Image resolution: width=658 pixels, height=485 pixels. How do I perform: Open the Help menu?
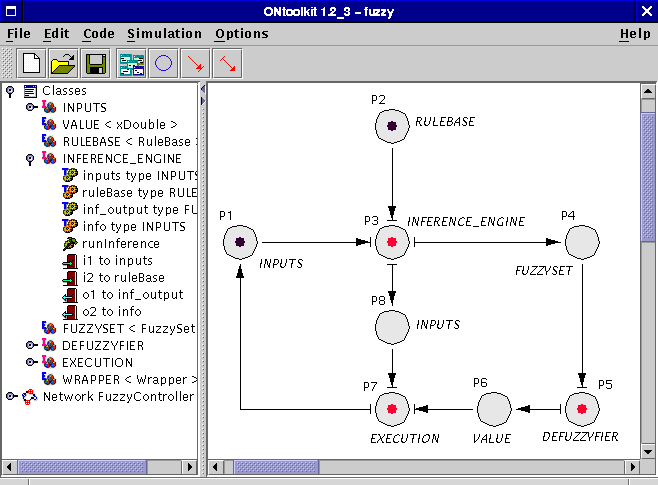[635, 34]
